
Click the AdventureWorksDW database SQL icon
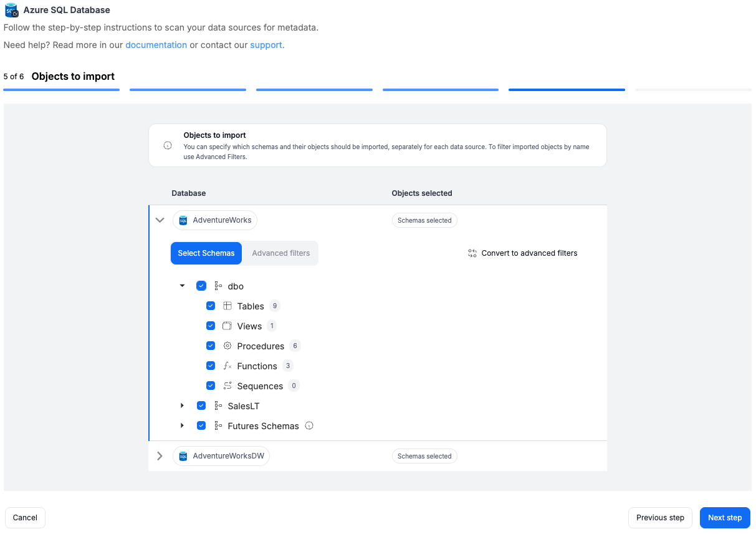click(183, 456)
